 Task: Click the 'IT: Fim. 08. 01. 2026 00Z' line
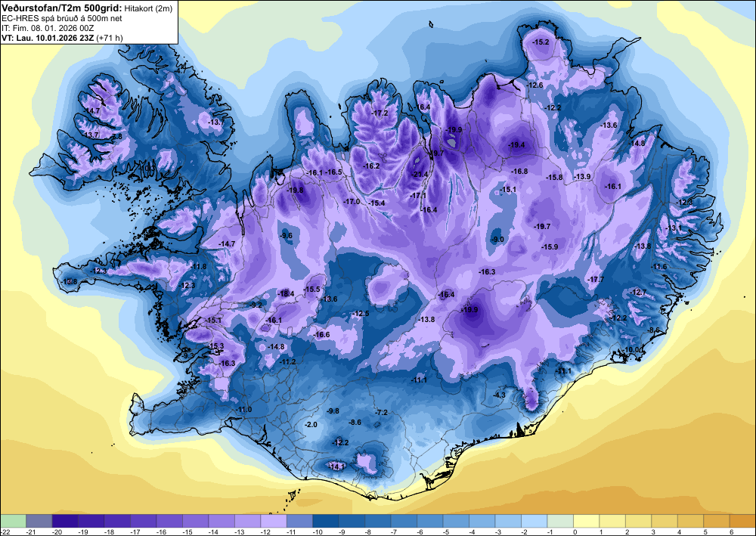click(x=47, y=28)
